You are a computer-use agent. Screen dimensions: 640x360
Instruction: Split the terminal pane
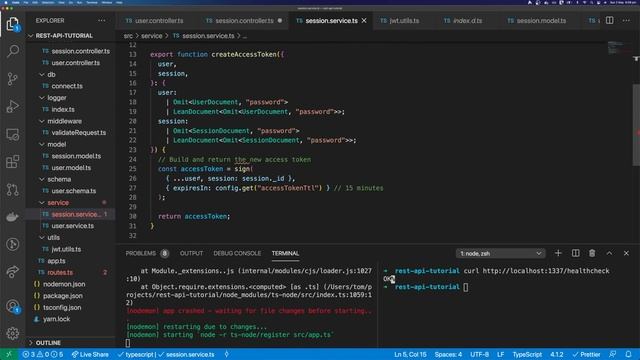click(x=576, y=253)
